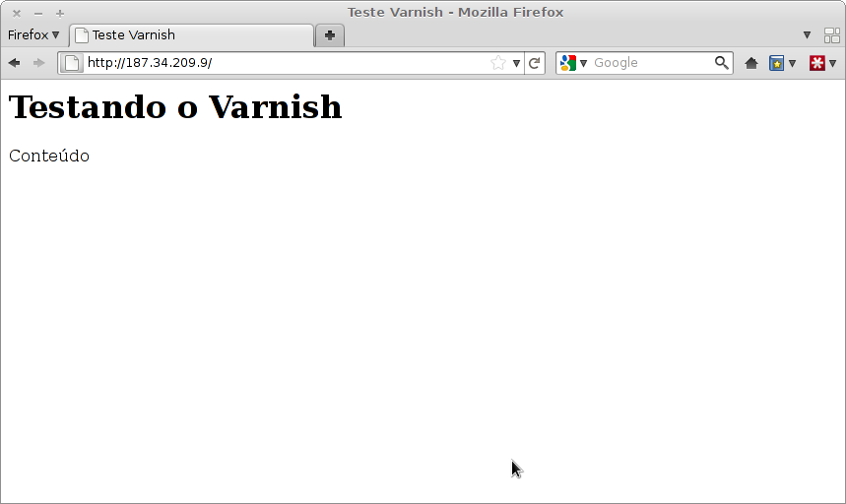
Task: Click inside the Google search field
Action: click(x=652, y=63)
